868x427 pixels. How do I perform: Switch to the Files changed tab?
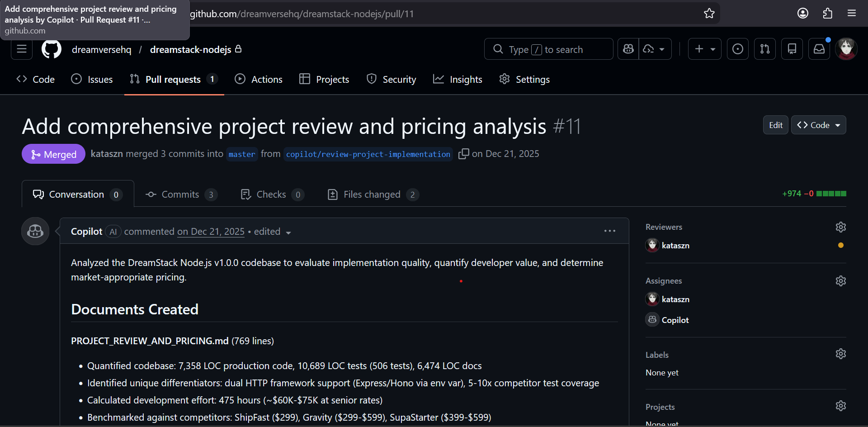[372, 194]
